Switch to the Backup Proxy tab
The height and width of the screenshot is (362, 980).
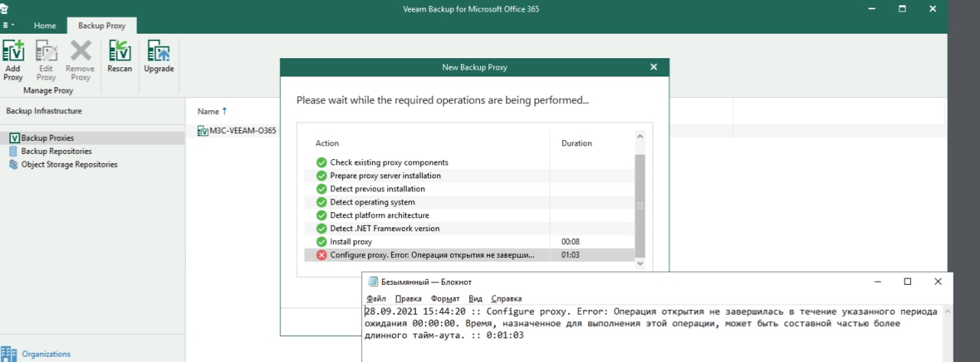tap(102, 26)
